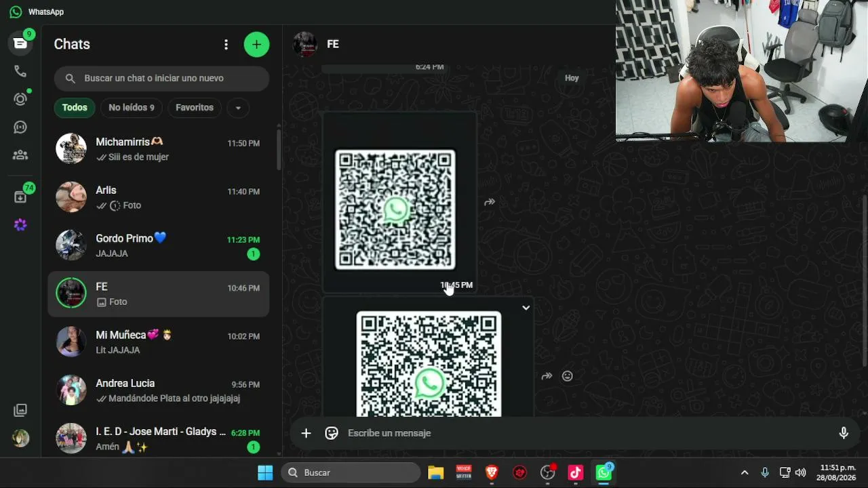This screenshot has height=488, width=868.
Task: Start a new chat with the green plus
Action: coord(256,45)
